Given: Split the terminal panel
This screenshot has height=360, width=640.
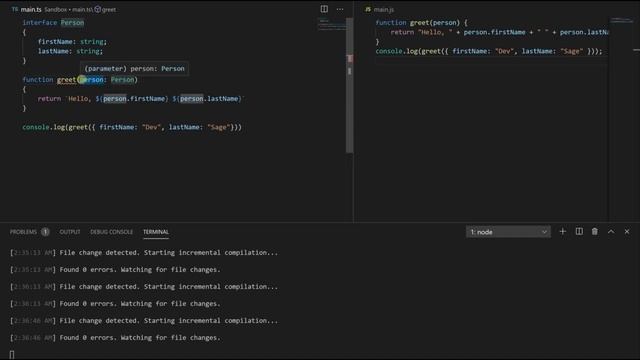Looking at the screenshot, I should pyautogui.click(x=579, y=231).
